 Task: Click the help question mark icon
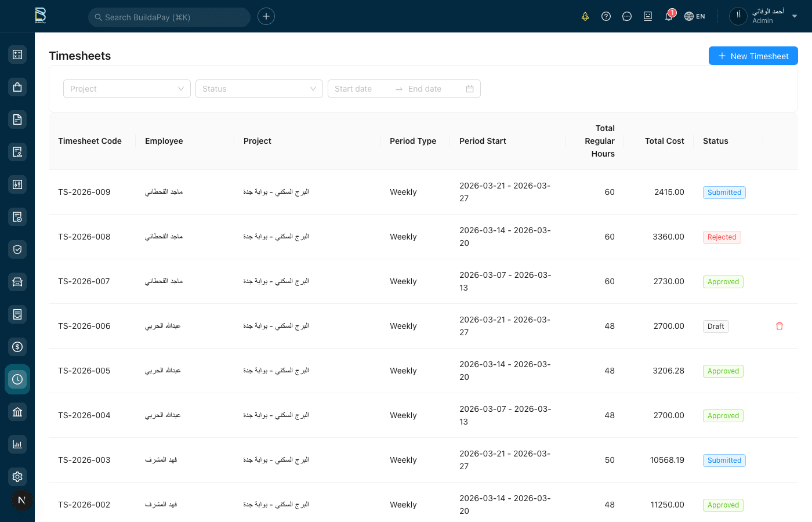tap(606, 16)
